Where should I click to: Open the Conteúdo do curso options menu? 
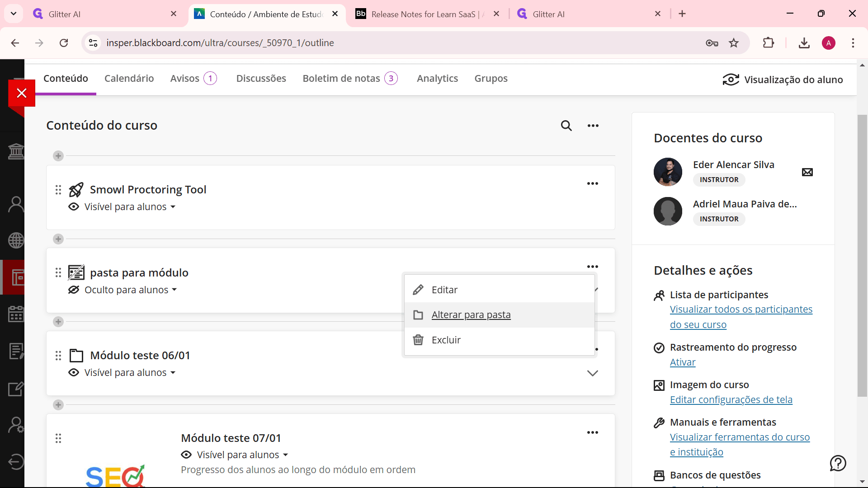coord(593,126)
